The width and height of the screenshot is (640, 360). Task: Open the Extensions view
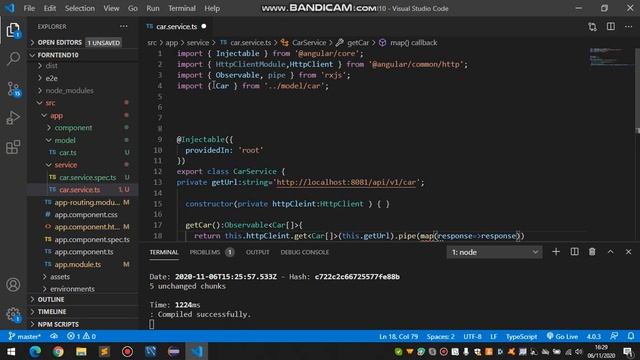(13, 147)
